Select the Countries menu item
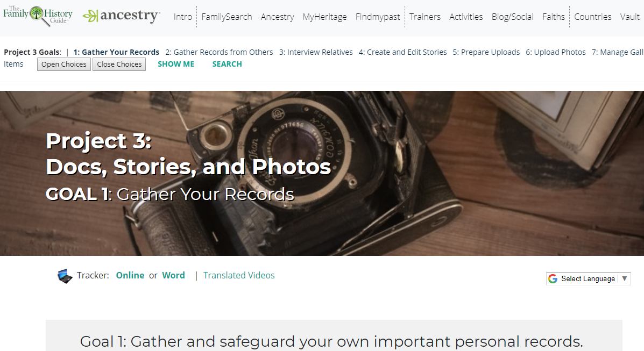 tap(593, 17)
